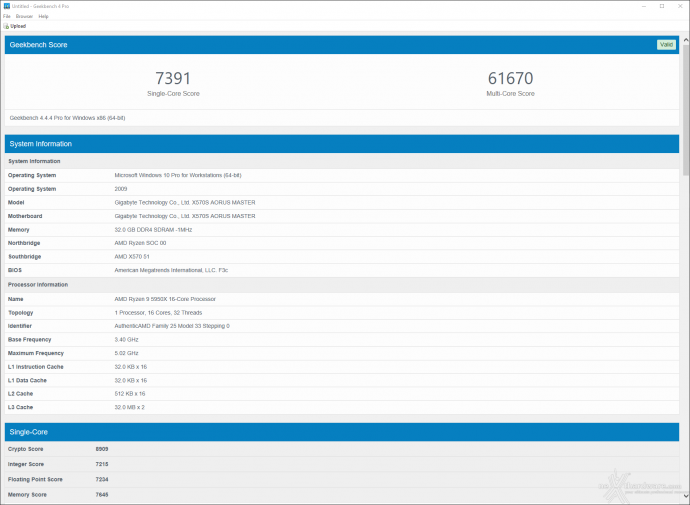Image resolution: width=690 pixels, height=505 pixels.
Task: Open the File menu
Action: (7, 16)
